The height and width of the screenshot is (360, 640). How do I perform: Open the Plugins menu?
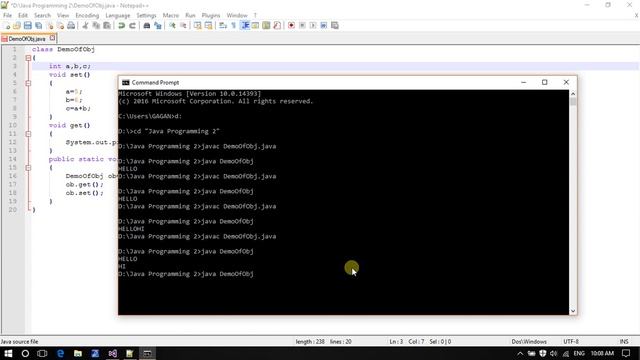[x=211, y=16]
